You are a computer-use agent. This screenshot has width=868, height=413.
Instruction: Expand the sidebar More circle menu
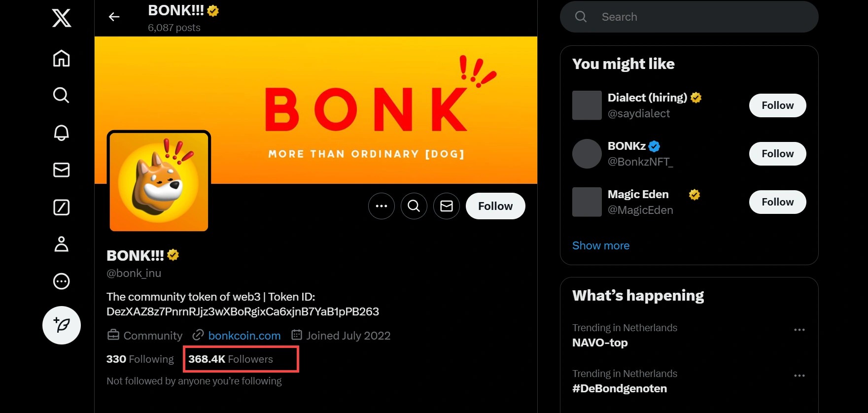[61, 281]
